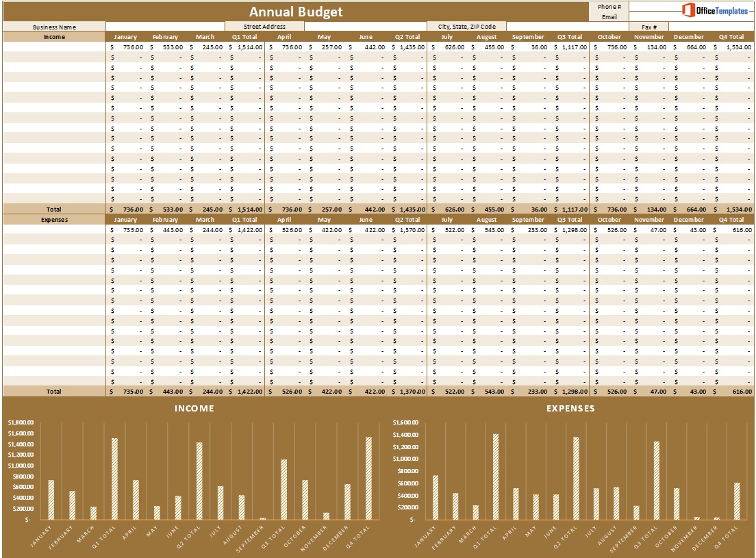This screenshot has height=558, width=756.
Task: Click the Q1 TOTAL bar in Expenses chart
Action: [496, 477]
